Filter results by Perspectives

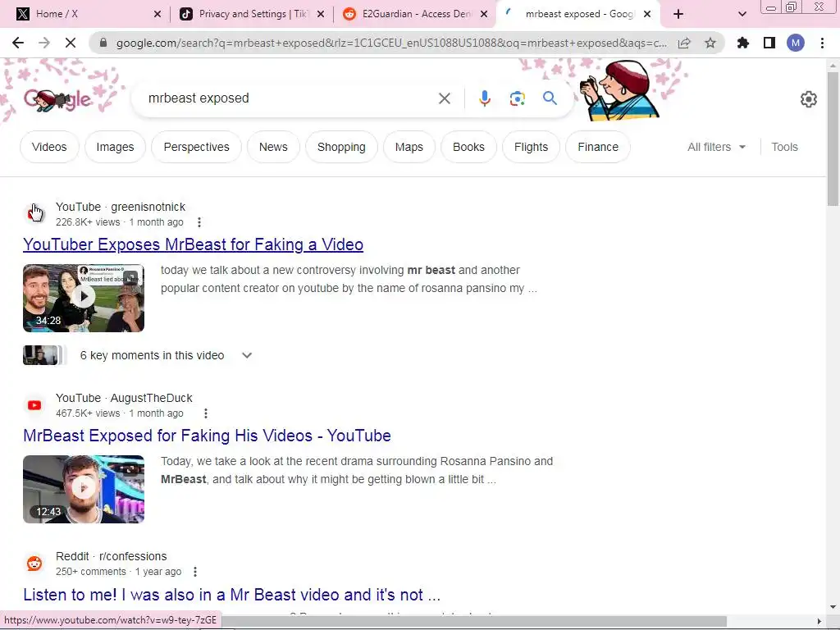[197, 147]
